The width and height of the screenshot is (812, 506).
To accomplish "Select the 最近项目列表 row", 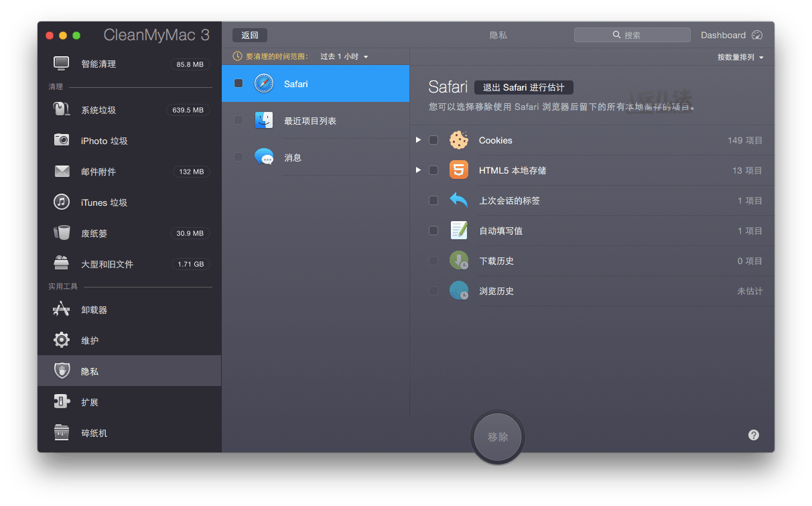I will click(316, 121).
